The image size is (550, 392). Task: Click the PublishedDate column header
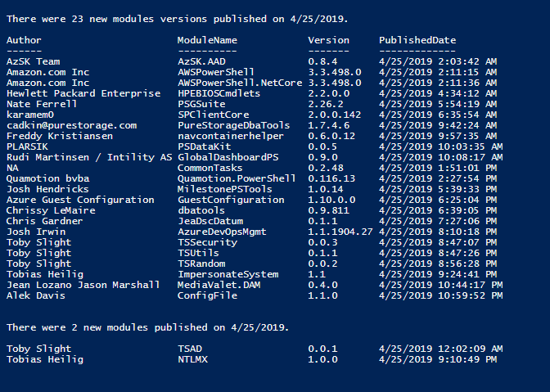click(417, 40)
